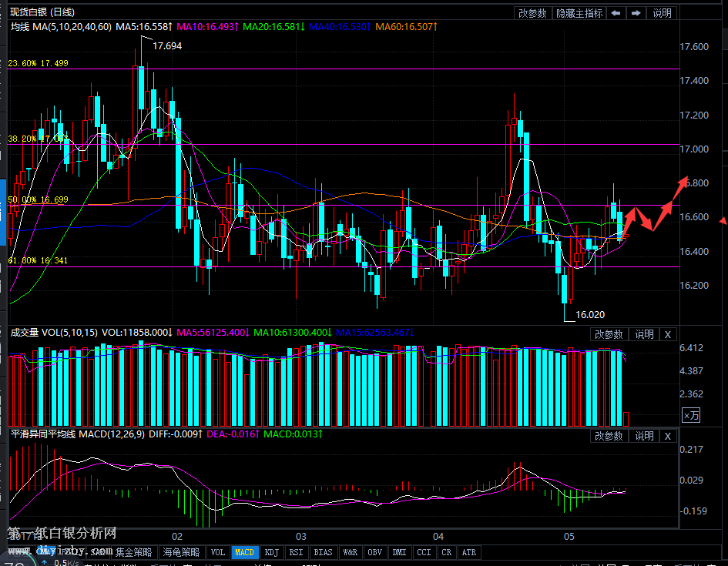Open the 海龟策略 strategy tab
This screenshot has height=566, width=728.
181,552
